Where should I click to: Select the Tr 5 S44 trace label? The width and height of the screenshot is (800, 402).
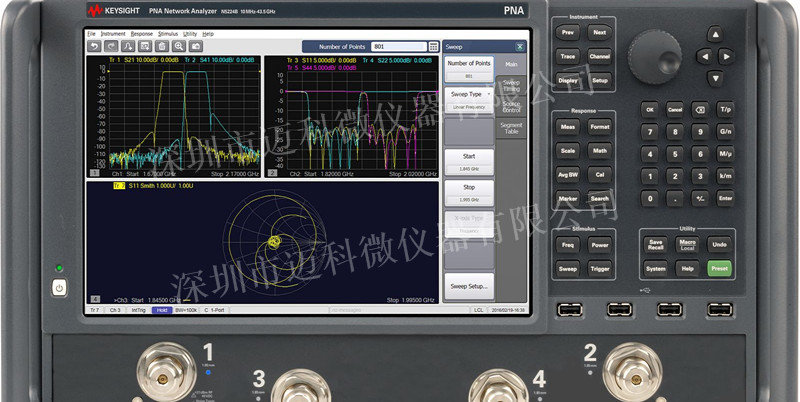click(x=321, y=67)
